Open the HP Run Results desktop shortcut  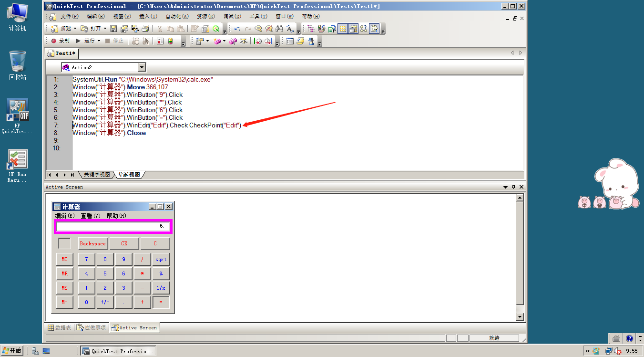(18, 166)
